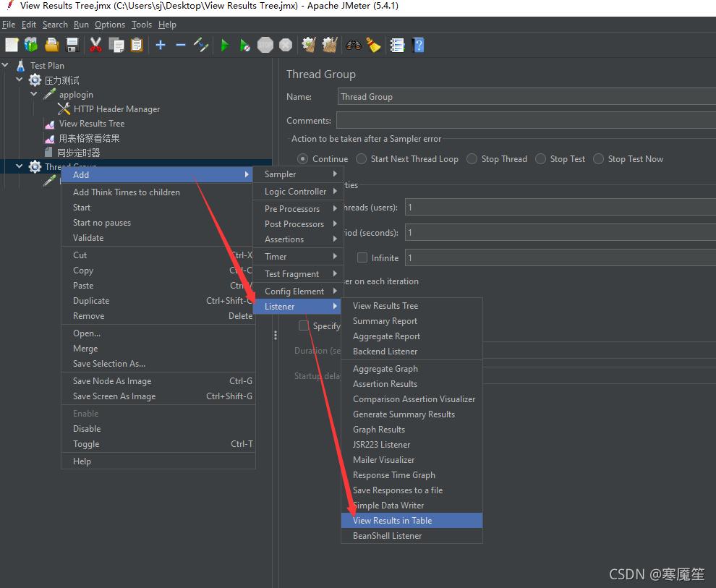
Task: Click the HTTP Header Manager tools icon
Action: (x=64, y=108)
